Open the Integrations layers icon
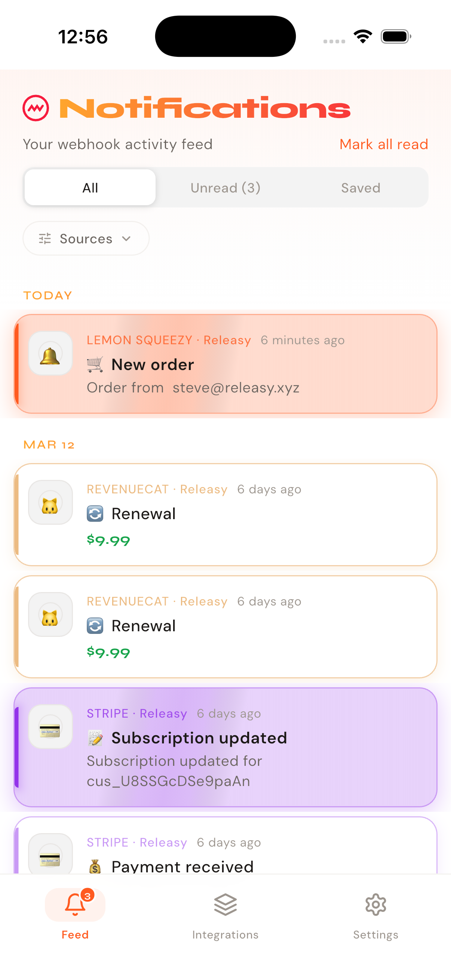The height and width of the screenshot is (980, 451). (x=225, y=903)
